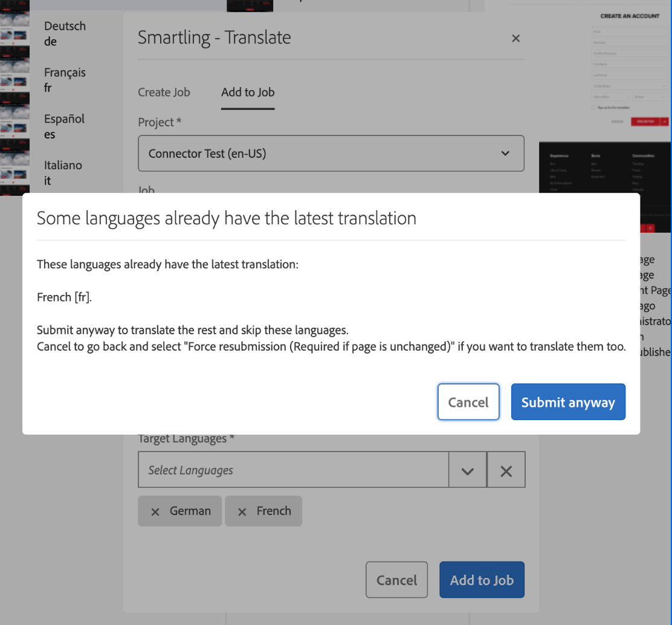Click the French language chip label
This screenshot has height=625, width=672.
[x=274, y=511]
